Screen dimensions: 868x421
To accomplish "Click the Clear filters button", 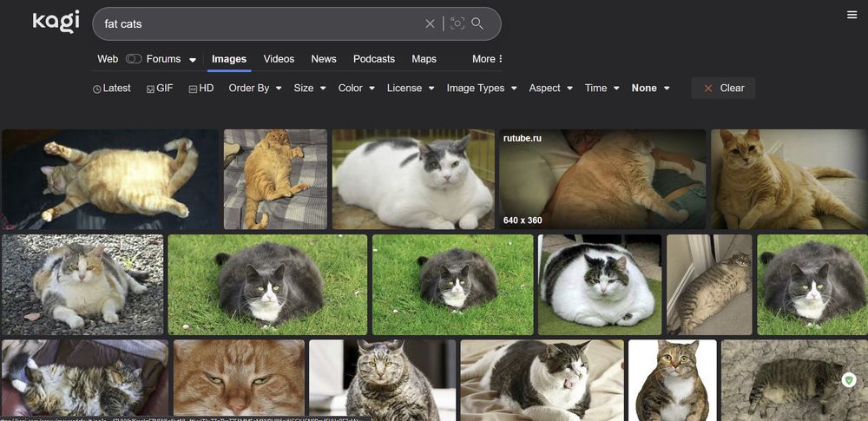I will 723,88.
